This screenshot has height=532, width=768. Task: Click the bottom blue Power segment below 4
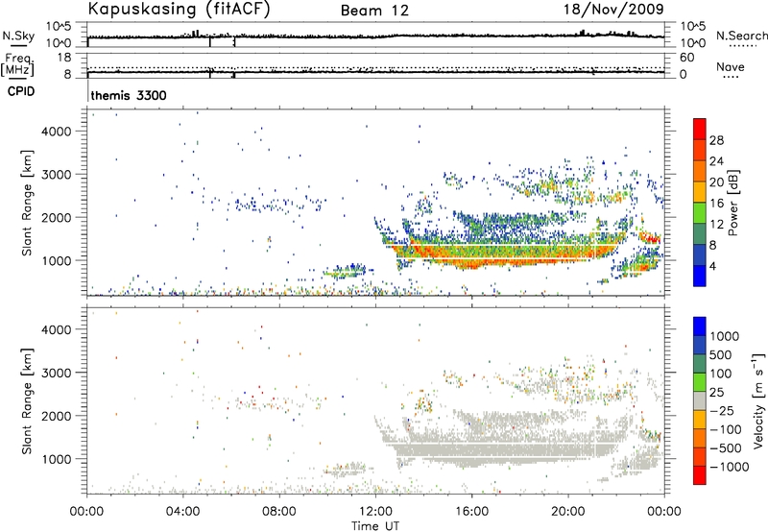coord(700,276)
